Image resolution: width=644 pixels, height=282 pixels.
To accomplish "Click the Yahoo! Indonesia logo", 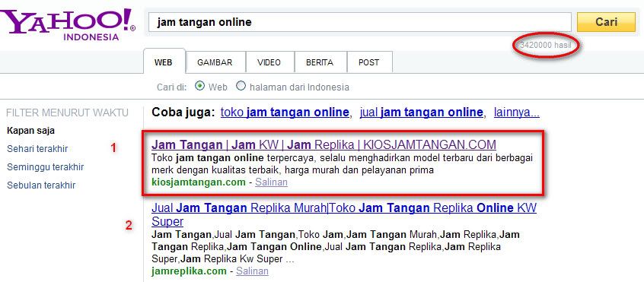I will (x=67, y=24).
